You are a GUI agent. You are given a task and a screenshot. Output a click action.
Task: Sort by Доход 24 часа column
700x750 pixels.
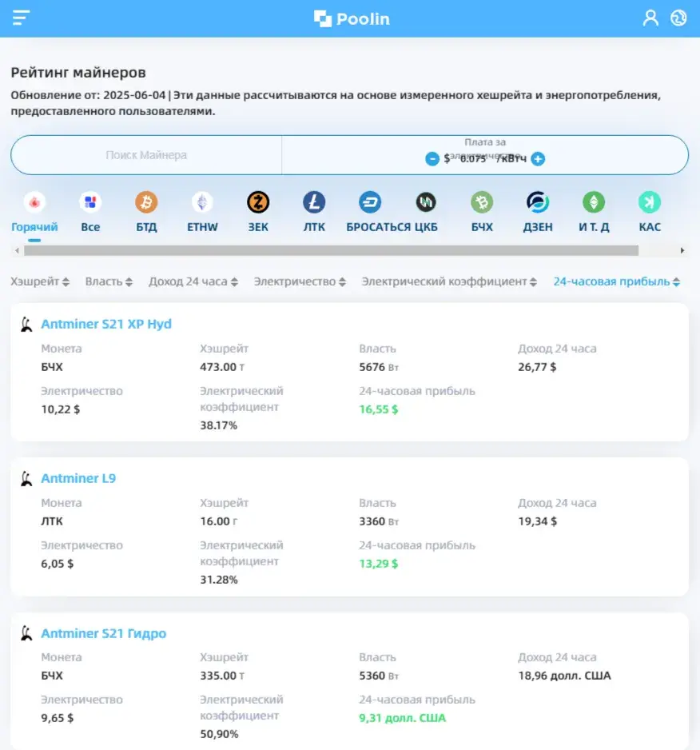(193, 281)
